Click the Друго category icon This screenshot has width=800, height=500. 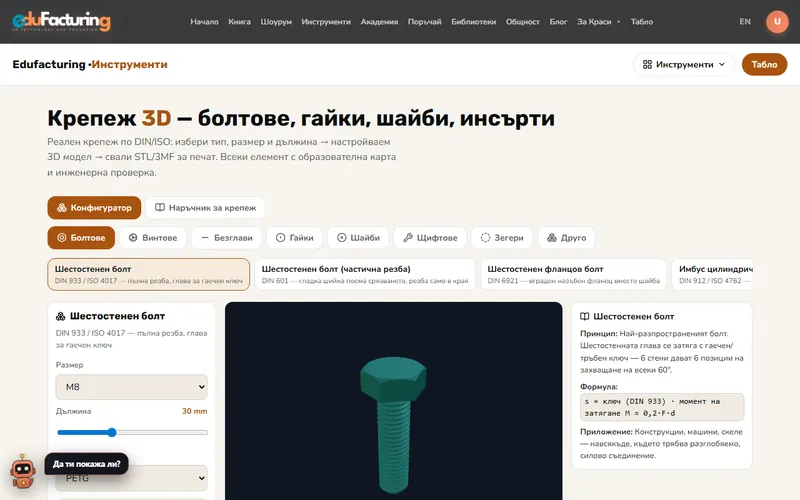(x=552, y=238)
